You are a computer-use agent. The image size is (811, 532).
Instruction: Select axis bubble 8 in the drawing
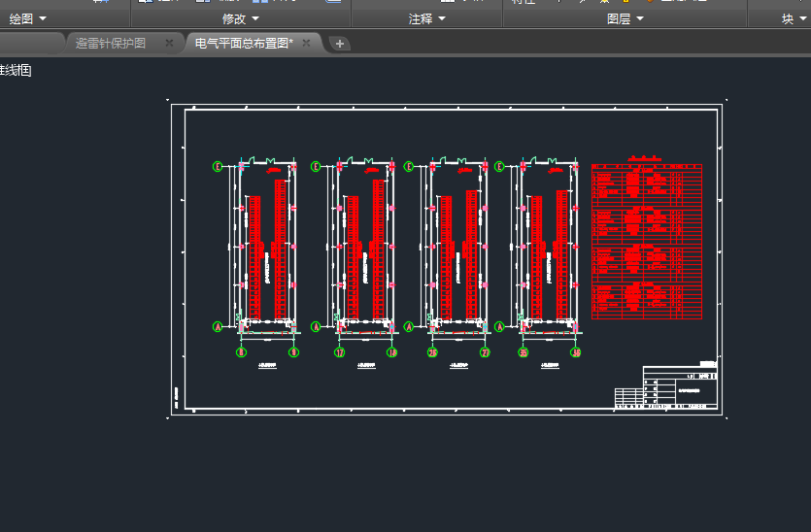click(x=241, y=352)
